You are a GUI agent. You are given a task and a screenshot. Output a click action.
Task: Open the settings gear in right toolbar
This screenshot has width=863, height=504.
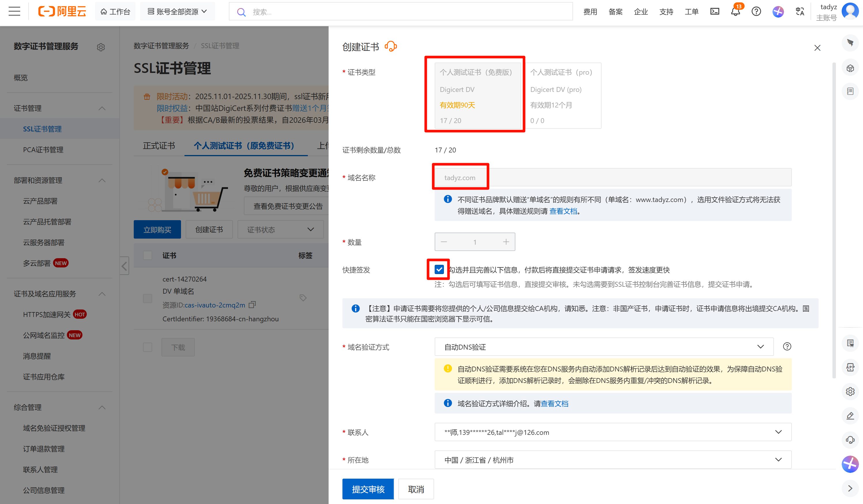pos(850,391)
